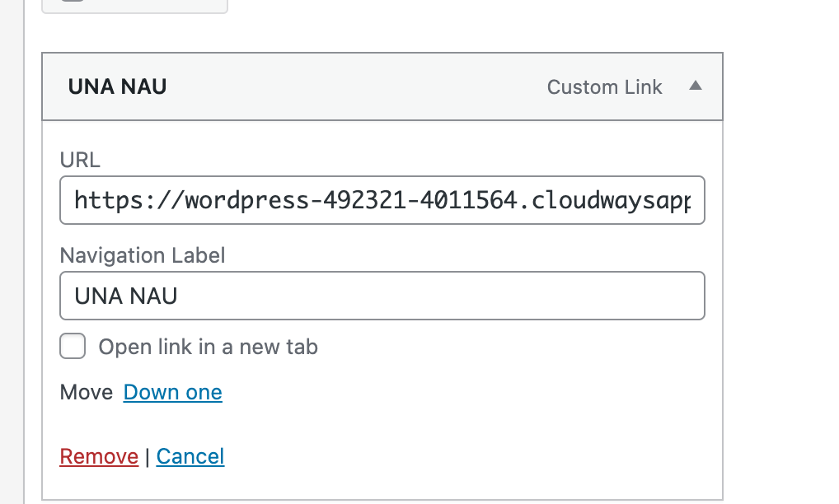Click the URL input field
The height and width of the screenshot is (504, 839).
(x=382, y=200)
